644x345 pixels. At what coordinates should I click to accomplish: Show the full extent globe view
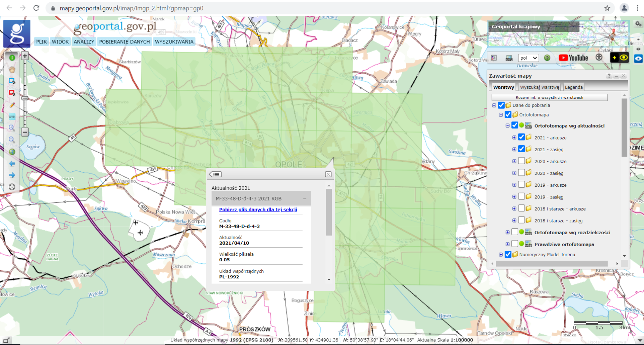(x=12, y=152)
